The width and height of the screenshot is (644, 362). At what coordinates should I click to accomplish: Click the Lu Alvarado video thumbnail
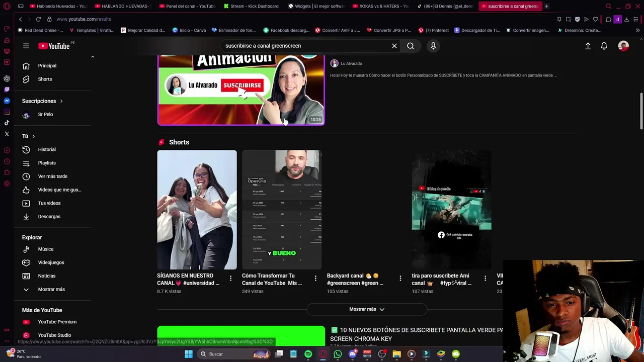click(x=241, y=89)
